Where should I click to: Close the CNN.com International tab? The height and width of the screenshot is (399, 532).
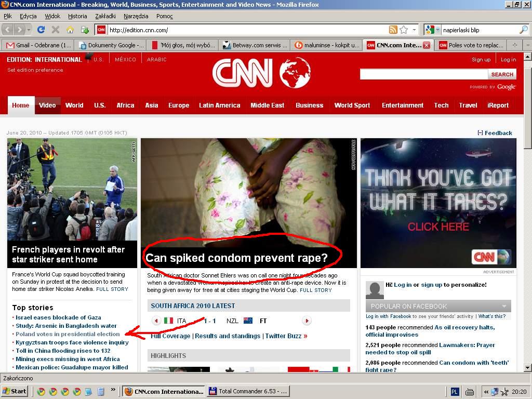(427, 45)
